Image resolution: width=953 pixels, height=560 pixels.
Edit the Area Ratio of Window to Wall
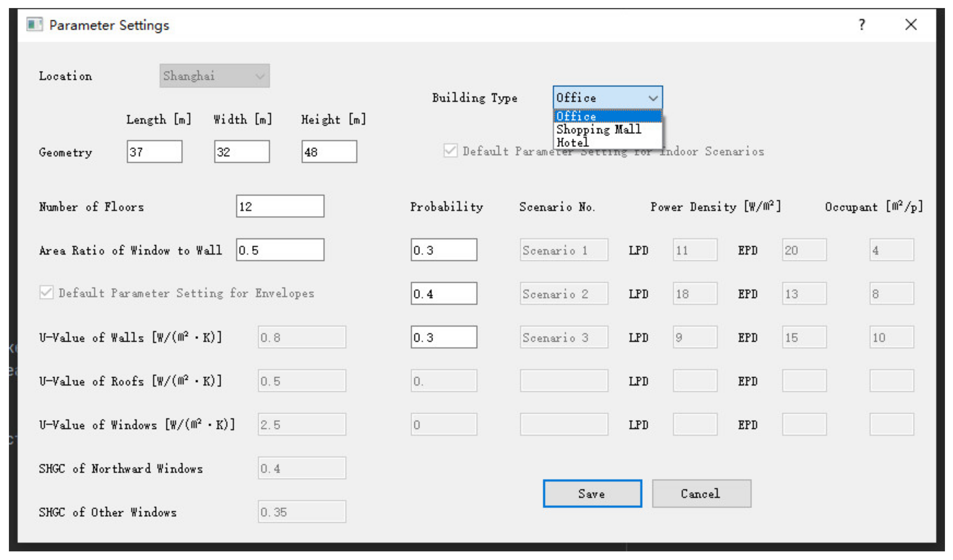280,250
